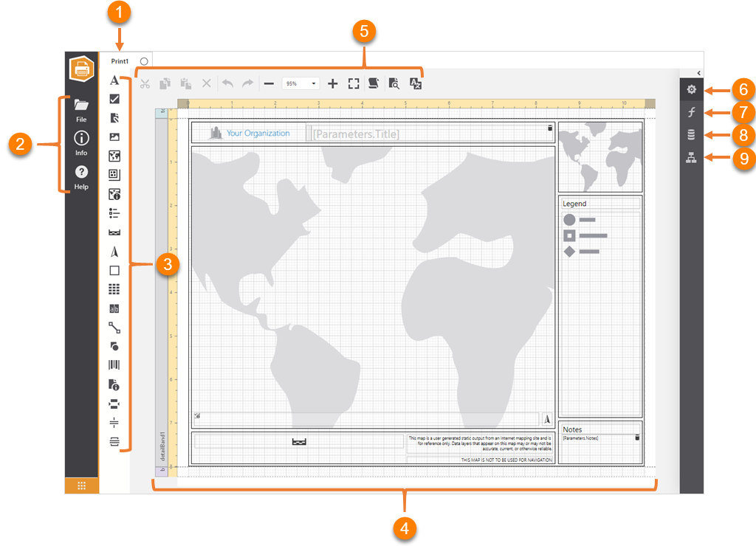
Task: Open the File menu on the left
Action: coord(80,111)
